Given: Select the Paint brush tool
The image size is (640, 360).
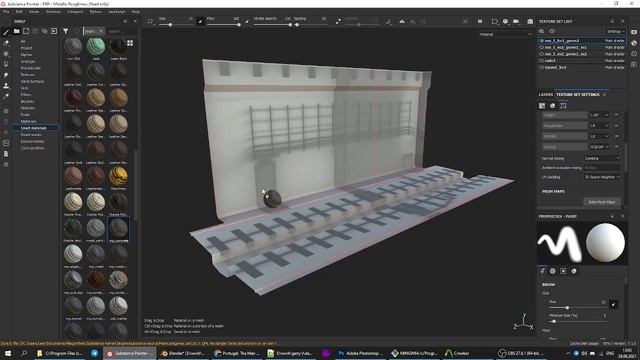Looking at the screenshot, I should click(6, 31).
